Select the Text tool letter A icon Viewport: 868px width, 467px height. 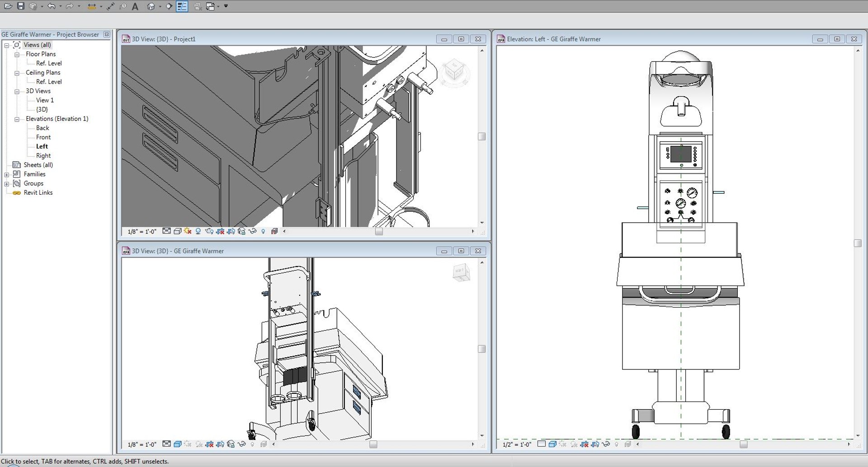pos(135,6)
